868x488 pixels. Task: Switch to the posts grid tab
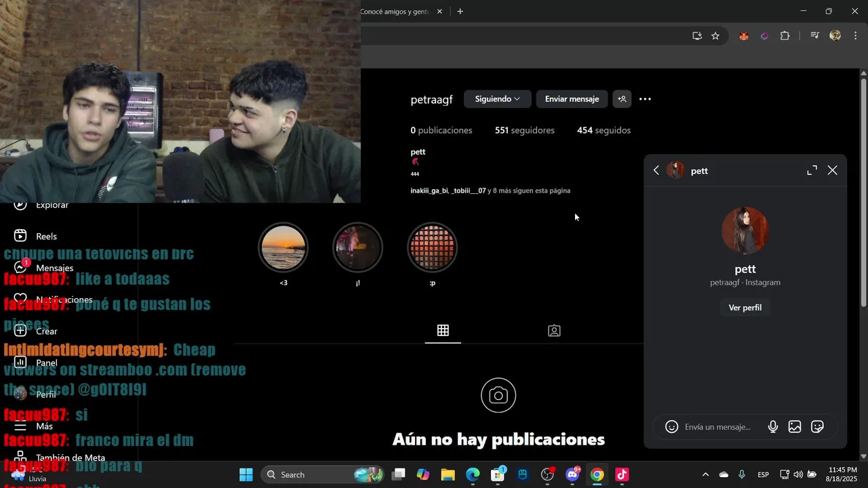(x=443, y=331)
